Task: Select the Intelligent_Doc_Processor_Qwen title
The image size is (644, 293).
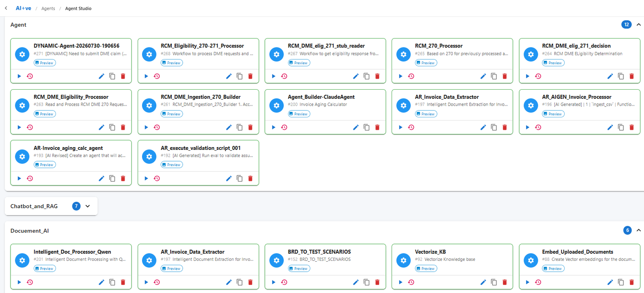Action: coord(72,252)
